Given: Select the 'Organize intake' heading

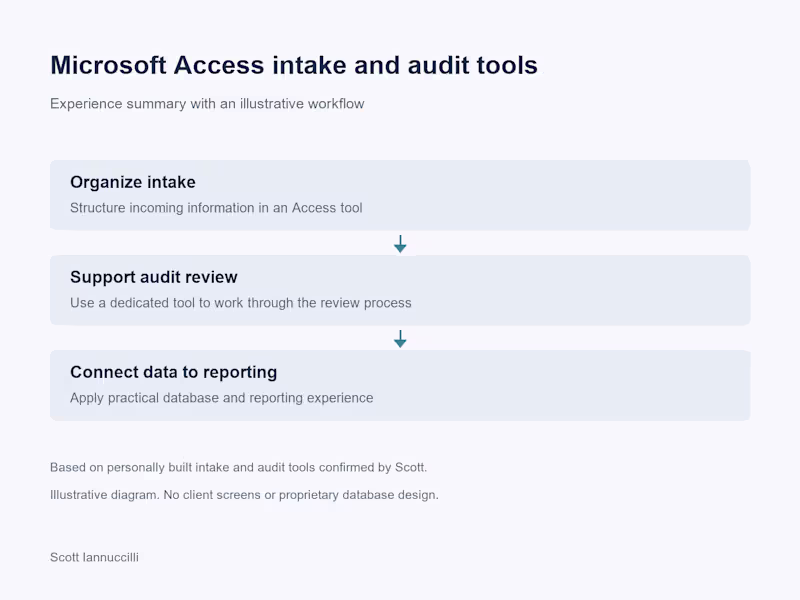Looking at the screenshot, I should click(x=133, y=182).
